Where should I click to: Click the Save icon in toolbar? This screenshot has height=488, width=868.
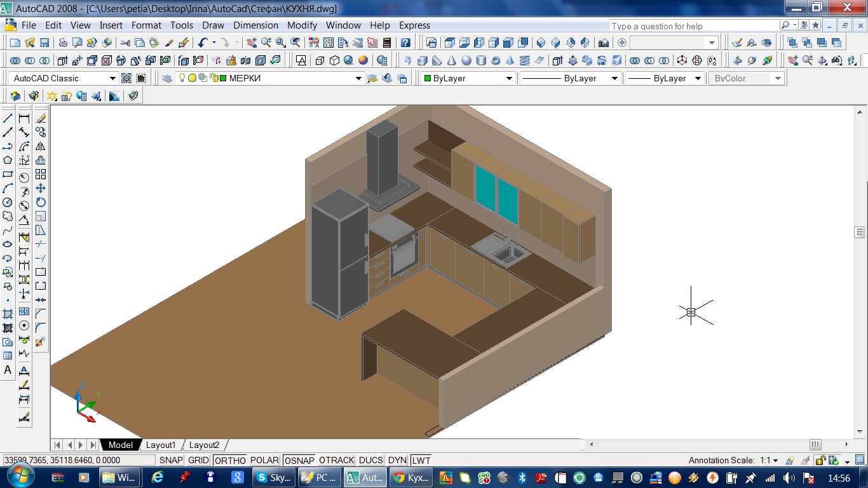click(44, 43)
